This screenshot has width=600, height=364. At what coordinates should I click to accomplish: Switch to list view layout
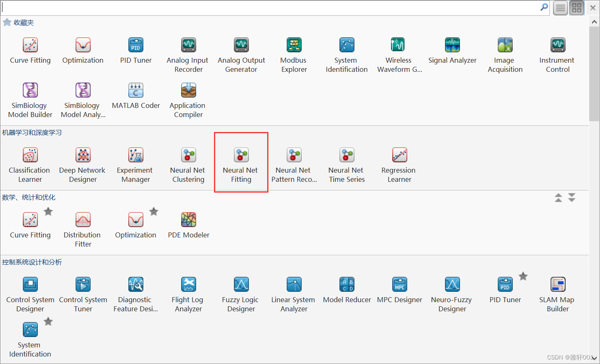(x=561, y=8)
